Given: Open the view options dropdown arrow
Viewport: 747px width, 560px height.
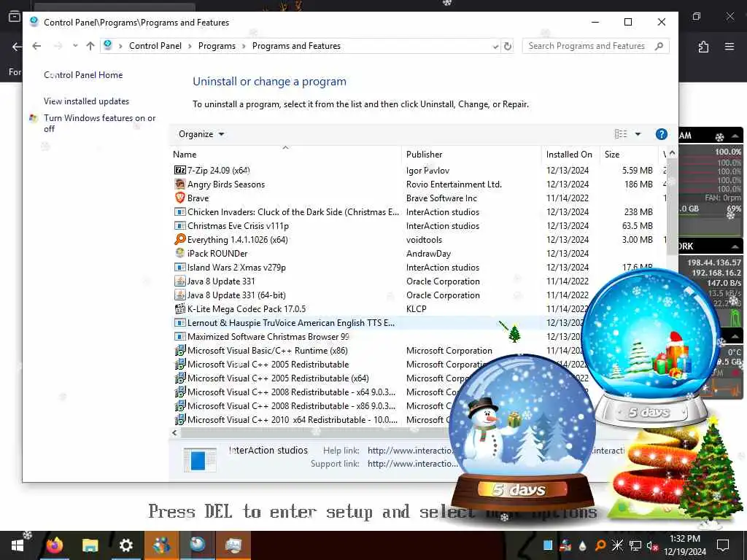Looking at the screenshot, I should pos(638,134).
